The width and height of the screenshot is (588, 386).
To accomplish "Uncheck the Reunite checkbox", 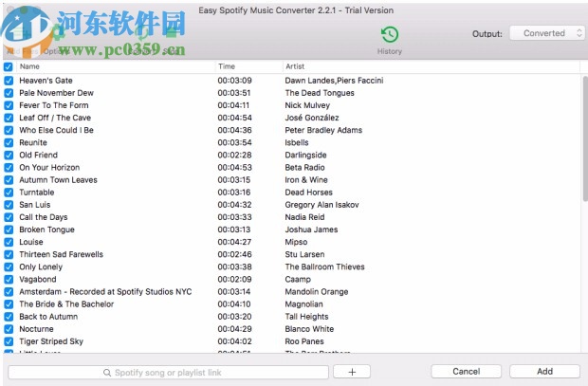I will click(9, 142).
